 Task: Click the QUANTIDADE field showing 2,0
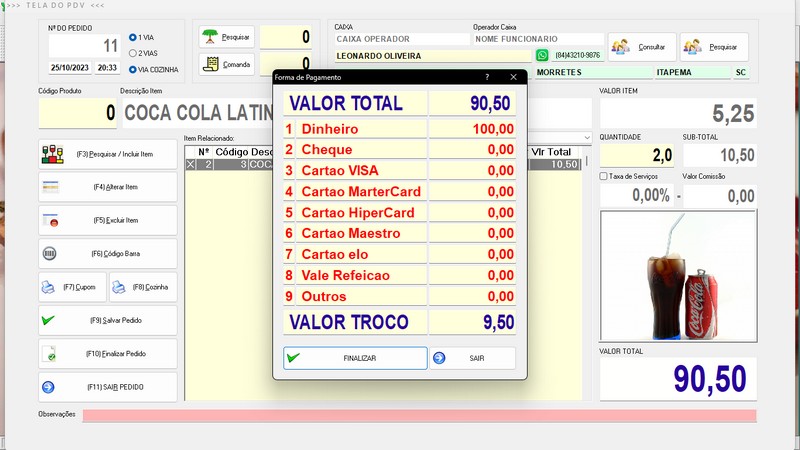tap(637, 155)
